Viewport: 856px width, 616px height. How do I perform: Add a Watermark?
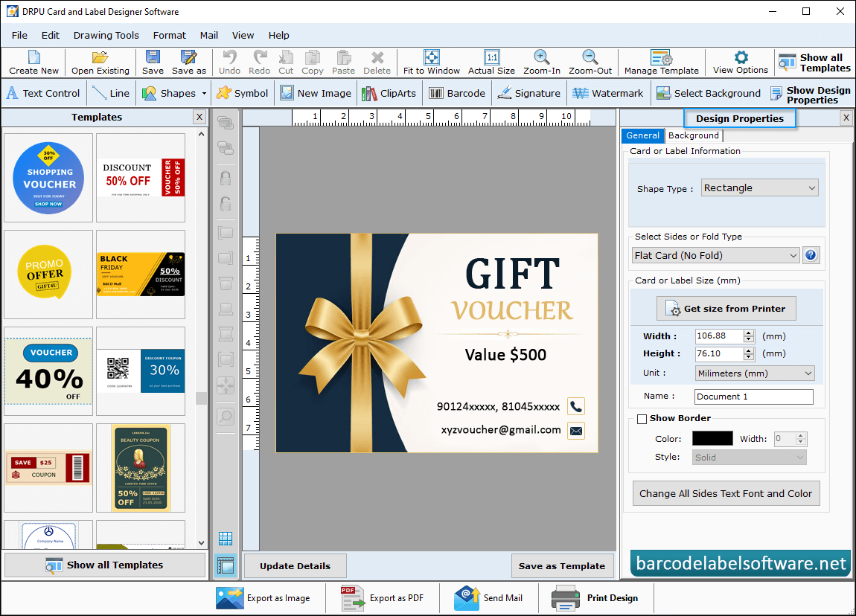coord(607,93)
